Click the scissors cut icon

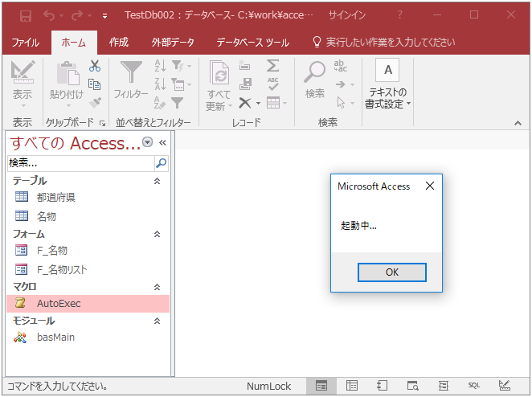pyautogui.click(x=95, y=66)
